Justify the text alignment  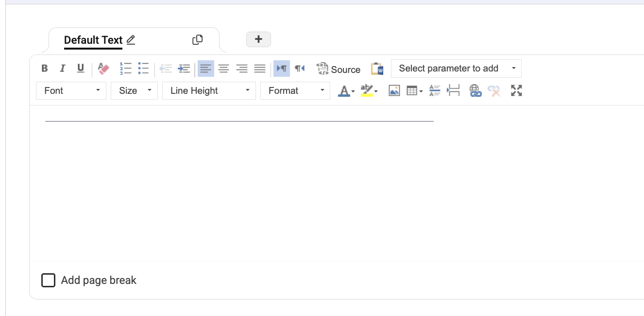click(260, 69)
